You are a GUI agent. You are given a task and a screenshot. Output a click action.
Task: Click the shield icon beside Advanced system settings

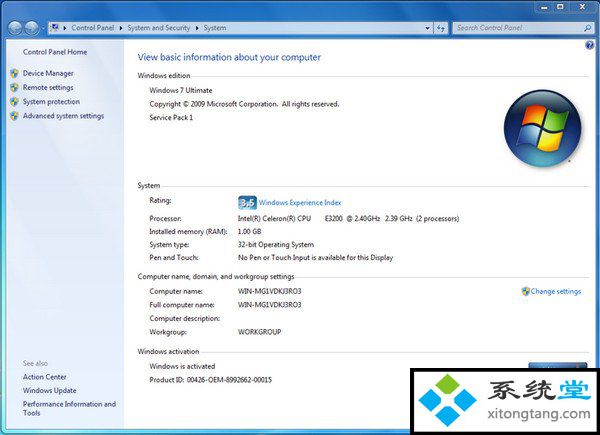click(14, 116)
